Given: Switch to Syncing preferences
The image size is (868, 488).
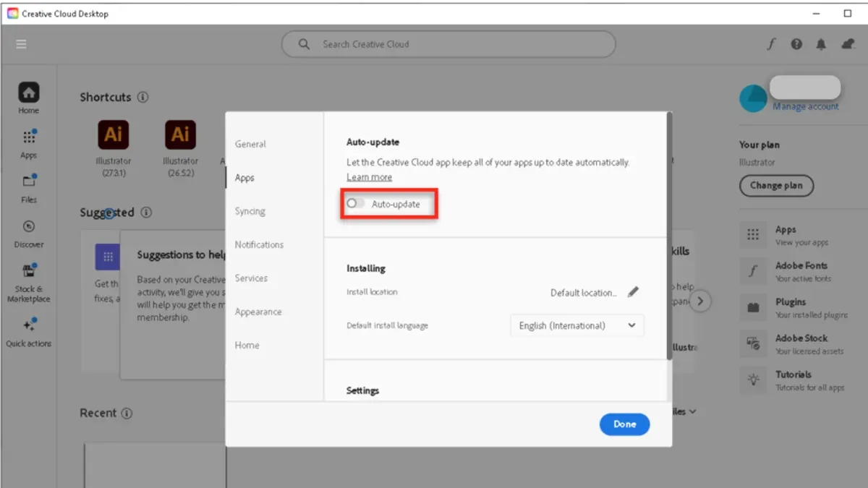Looking at the screenshot, I should pos(250,211).
